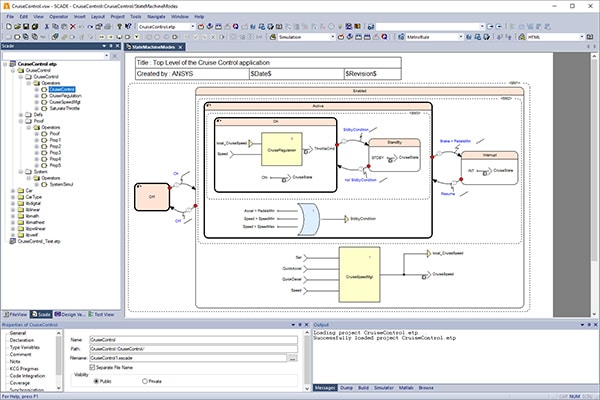Click the context Help pointer icon

pos(128,26)
